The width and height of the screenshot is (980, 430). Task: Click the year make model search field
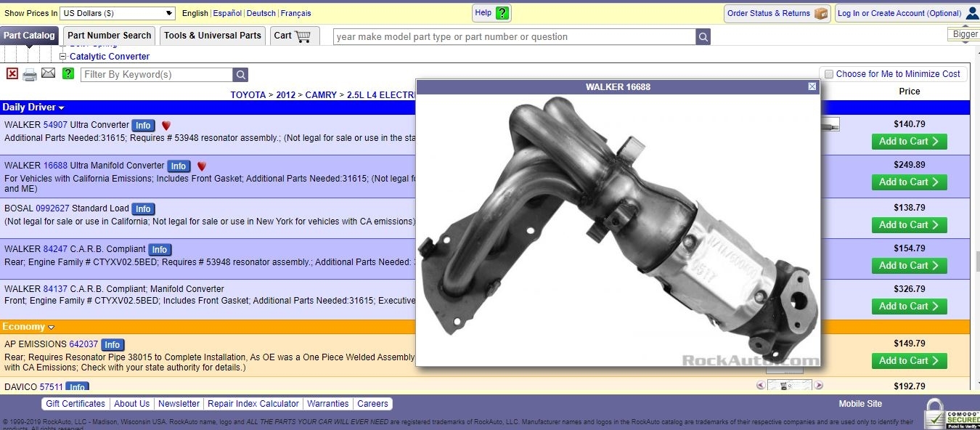[x=514, y=36]
